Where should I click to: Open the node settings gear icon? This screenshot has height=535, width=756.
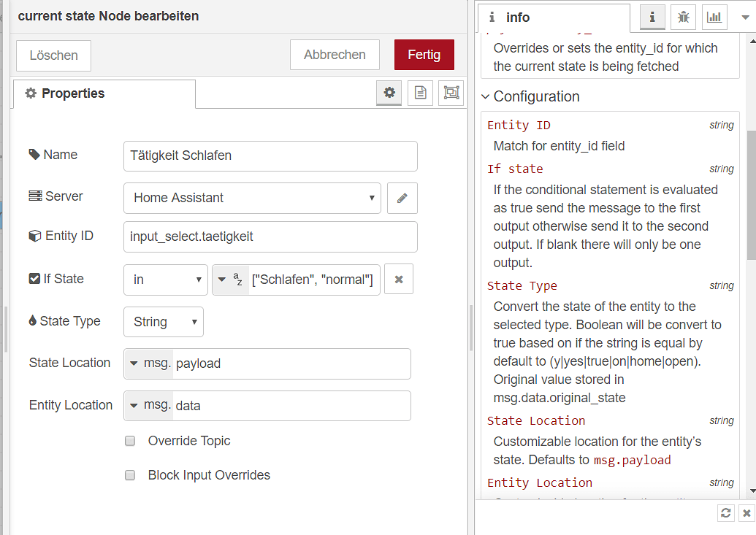tap(389, 93)
